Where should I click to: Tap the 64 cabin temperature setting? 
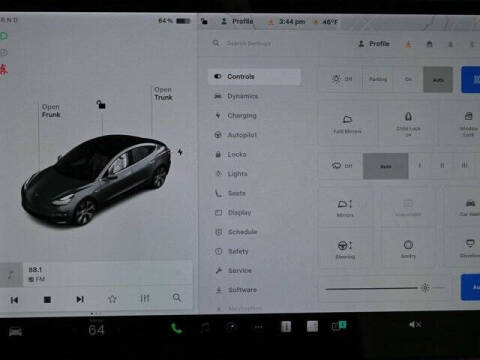click(x=96, y=330)
